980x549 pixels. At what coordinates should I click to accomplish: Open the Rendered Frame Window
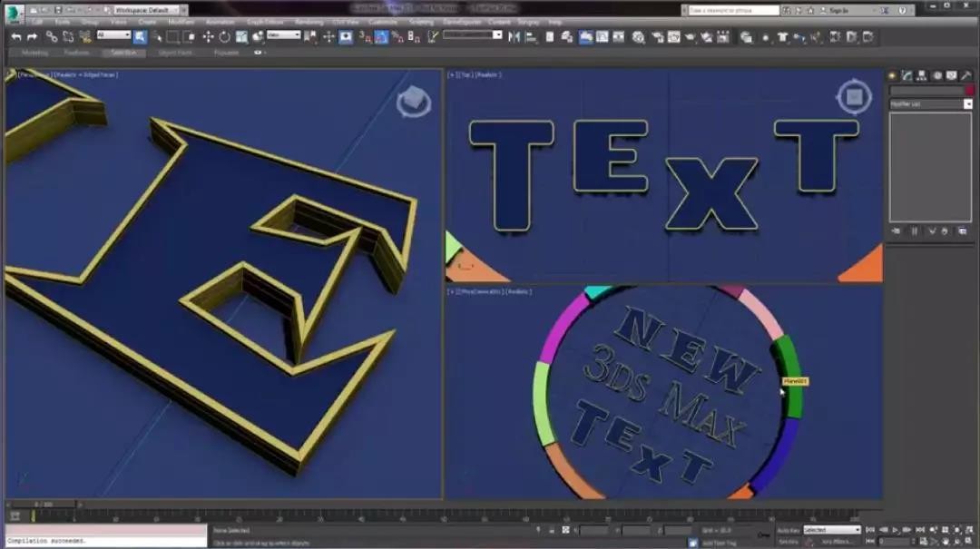(673, 37)
